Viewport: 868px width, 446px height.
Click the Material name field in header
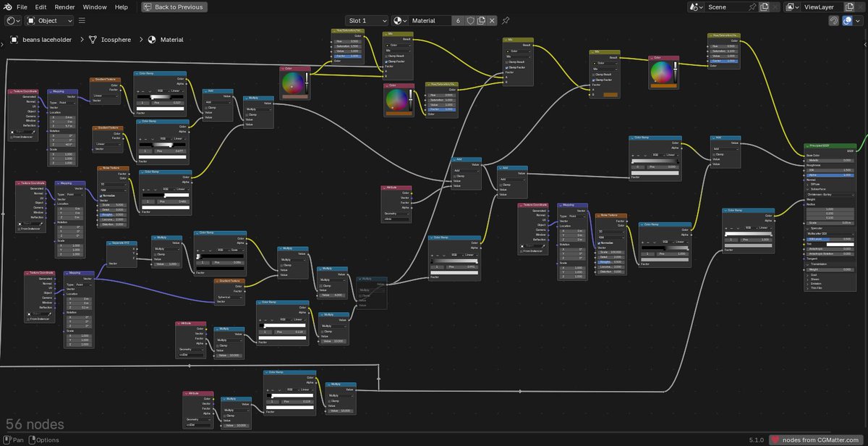430,21
